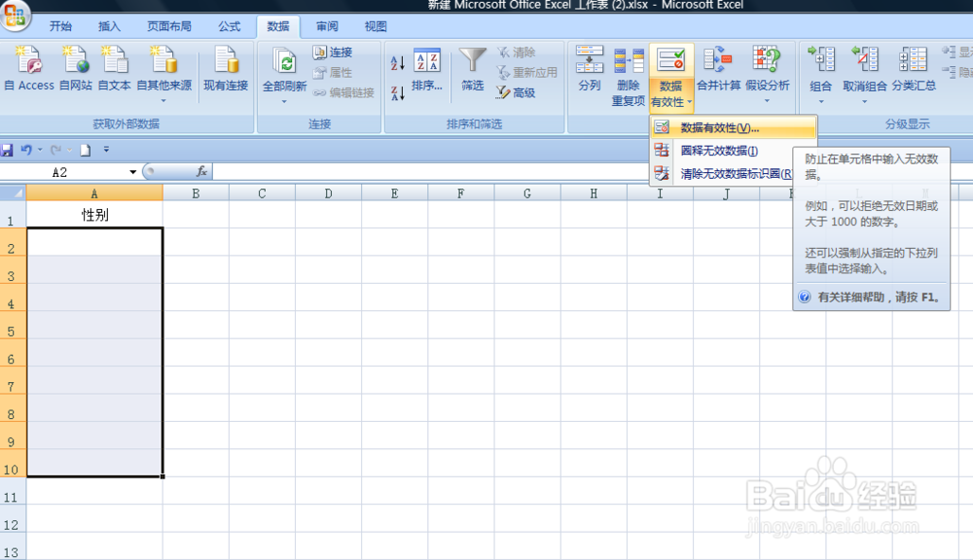Click Consolidate (合并计算)
Viewport: 973px width, 560px height.
point(719,69)
